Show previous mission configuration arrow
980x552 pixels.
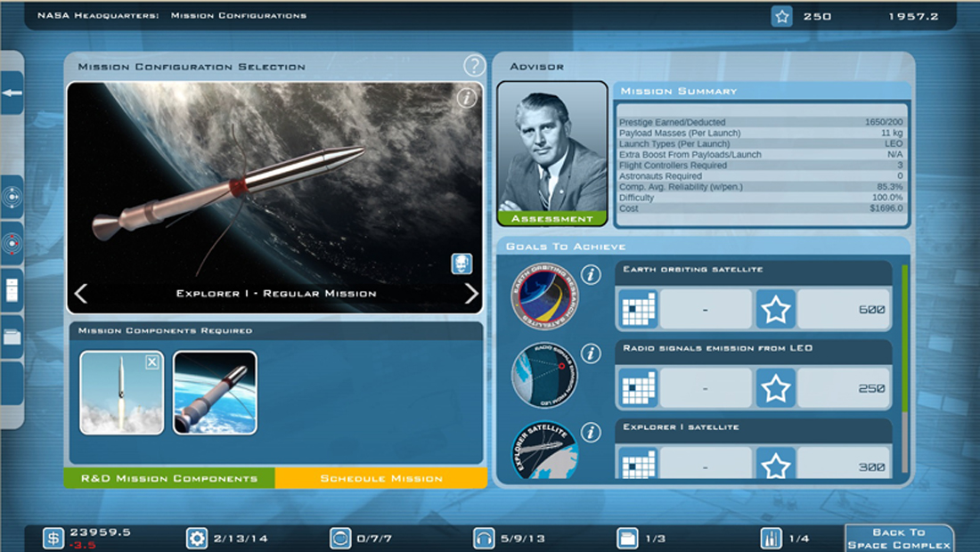(81, 294)
